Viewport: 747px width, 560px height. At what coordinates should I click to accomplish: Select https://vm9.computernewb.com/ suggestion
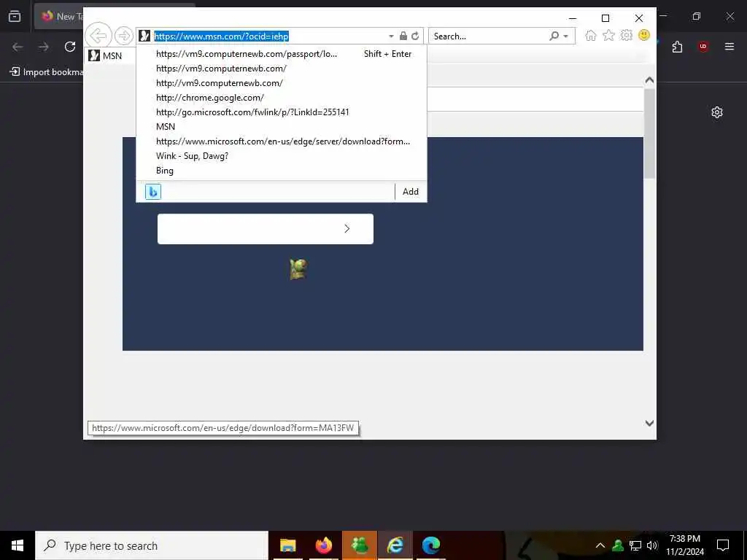[x=282, y=69]
